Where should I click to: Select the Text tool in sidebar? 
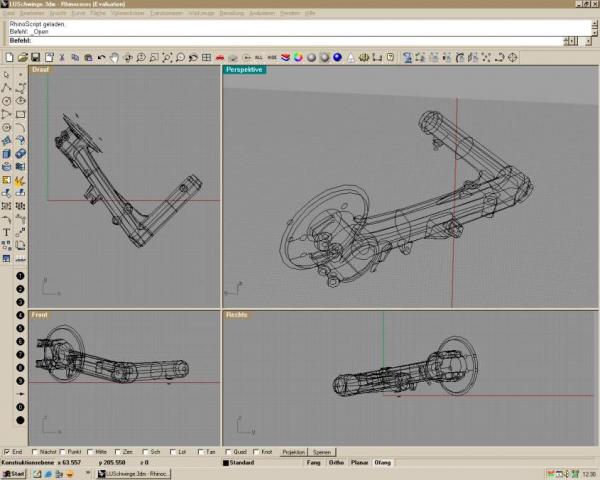point(7,232)
